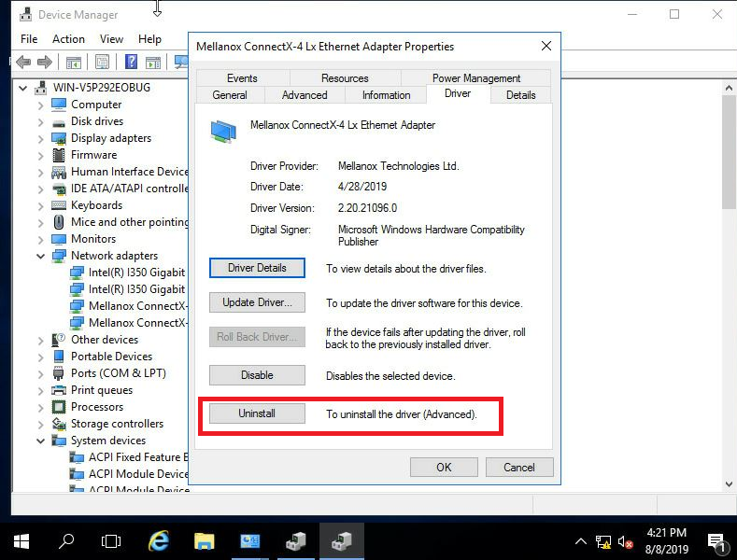
Task: Open File Explorer from the taskbar
Action: (204, 541)
